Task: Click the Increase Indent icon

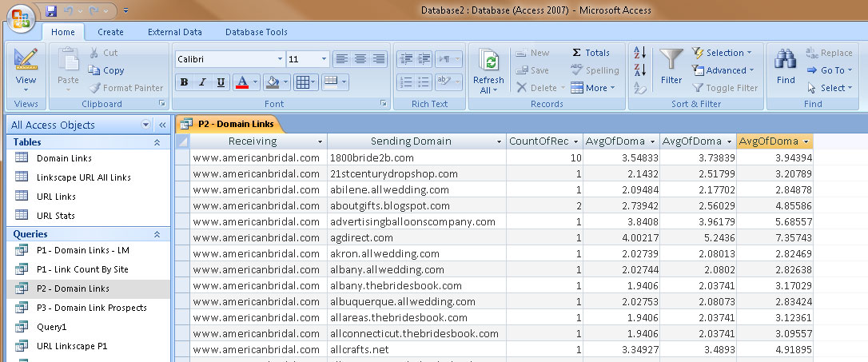Action: point(424,58)
